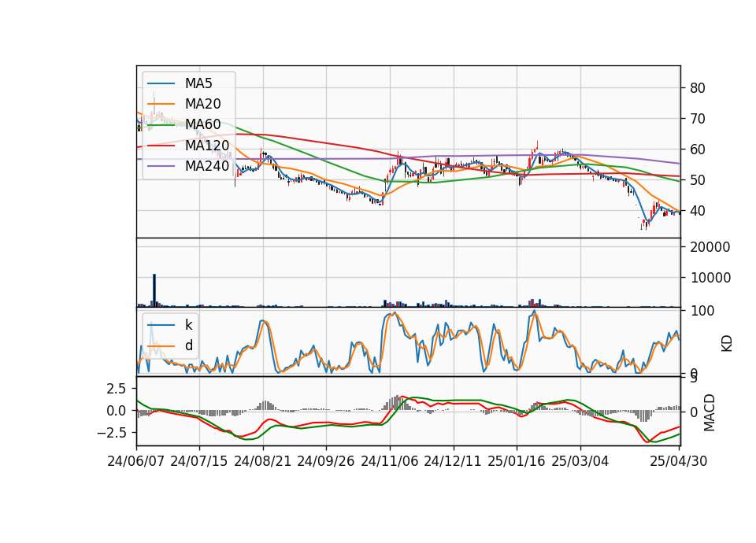Click the MA120 legend label
This screenshot has height=543, width=756.
tap(207, 145)
